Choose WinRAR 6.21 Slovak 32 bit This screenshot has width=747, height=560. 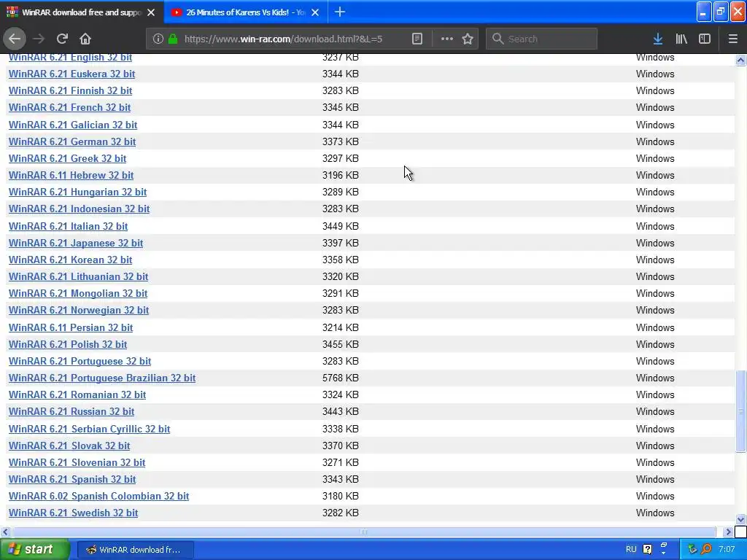[x=69, y=446]
